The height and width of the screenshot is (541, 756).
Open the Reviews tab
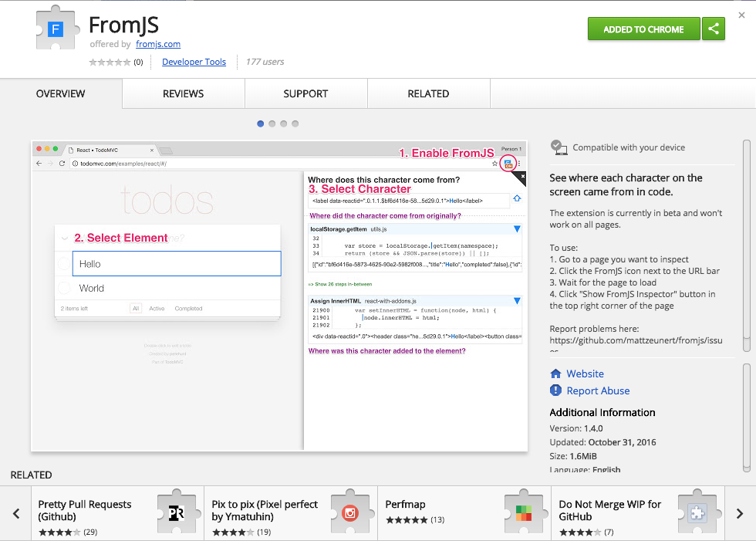tap(184, 93)
